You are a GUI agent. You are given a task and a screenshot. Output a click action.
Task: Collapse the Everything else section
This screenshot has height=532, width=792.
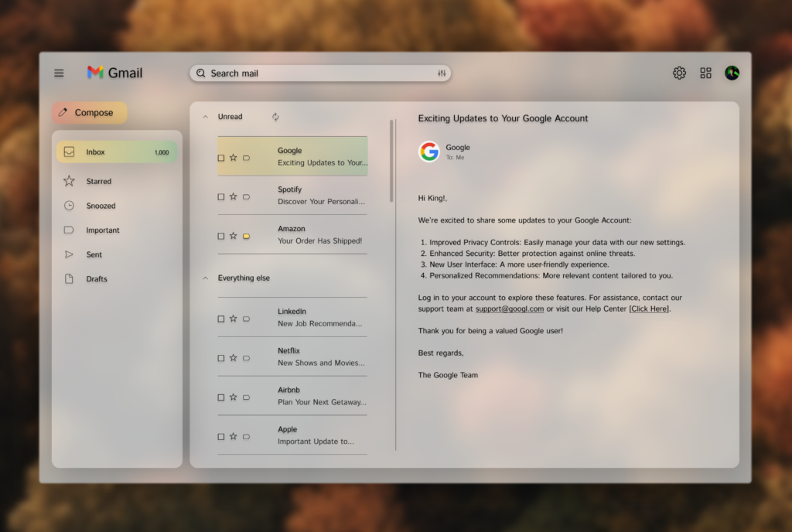[x=205, y=278]
